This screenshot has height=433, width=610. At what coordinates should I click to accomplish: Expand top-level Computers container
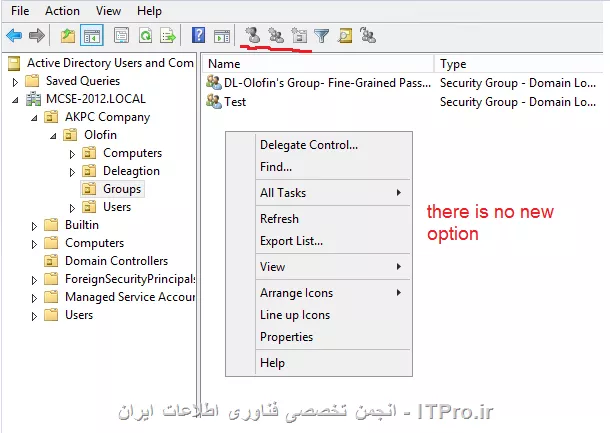34,244
